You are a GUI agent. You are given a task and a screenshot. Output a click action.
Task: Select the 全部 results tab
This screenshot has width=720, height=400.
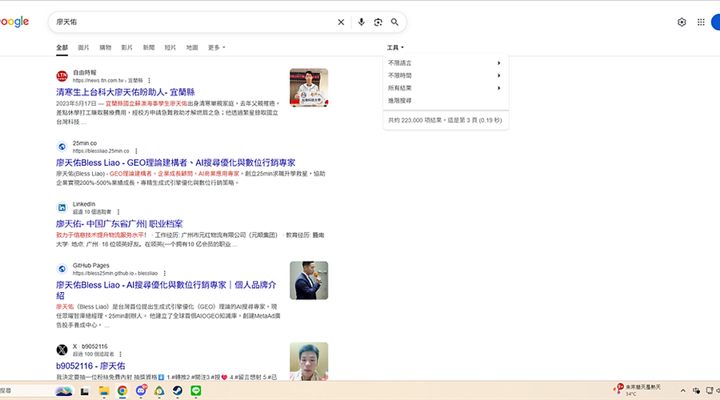(x=62, y=47)
